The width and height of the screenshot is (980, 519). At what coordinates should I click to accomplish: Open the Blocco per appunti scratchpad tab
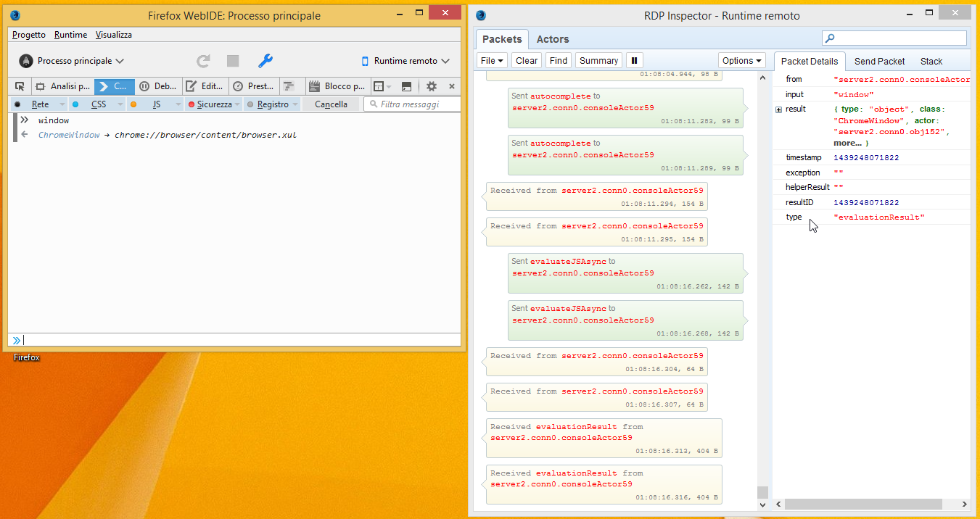[337, 86]
